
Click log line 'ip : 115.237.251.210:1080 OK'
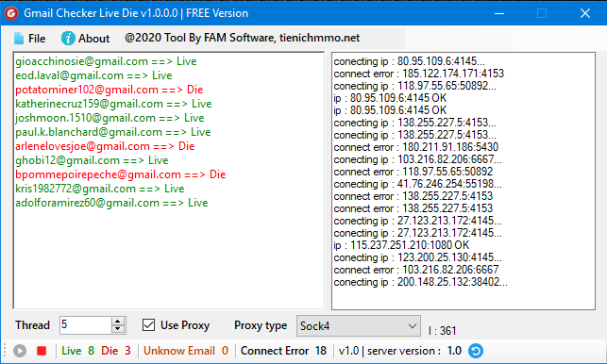point(401,245)
